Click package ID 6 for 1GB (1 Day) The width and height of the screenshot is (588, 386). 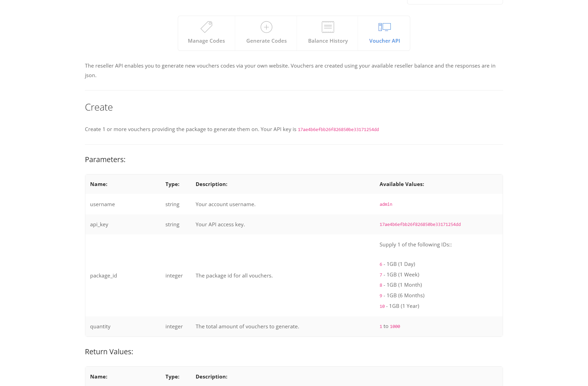point(381,265)
